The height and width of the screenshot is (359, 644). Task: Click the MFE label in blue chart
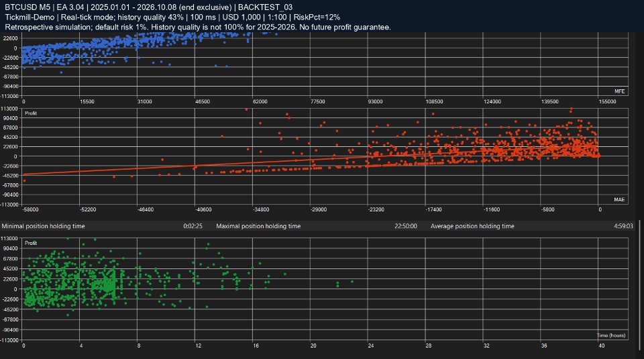coord(619,91)
